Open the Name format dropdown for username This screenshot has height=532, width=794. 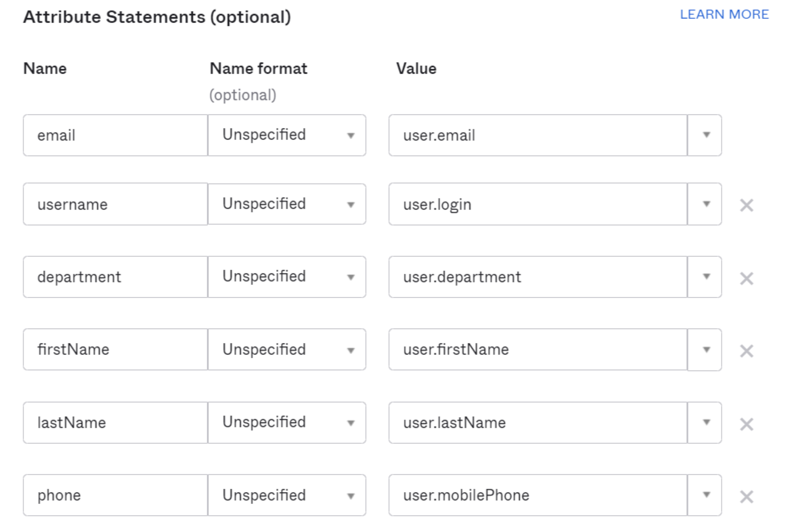click(x=351, y=204)
